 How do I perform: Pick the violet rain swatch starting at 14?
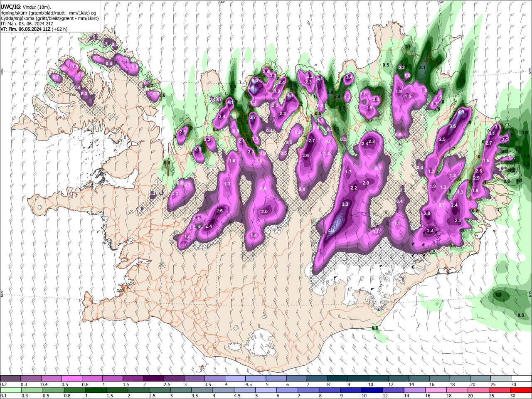click(x=415, y=390)
